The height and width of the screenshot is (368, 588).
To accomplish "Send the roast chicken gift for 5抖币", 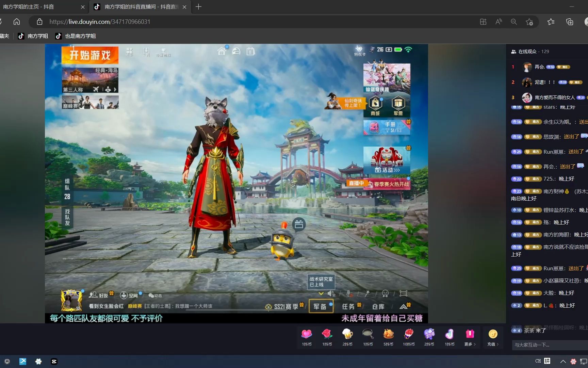I will (388, 337).
